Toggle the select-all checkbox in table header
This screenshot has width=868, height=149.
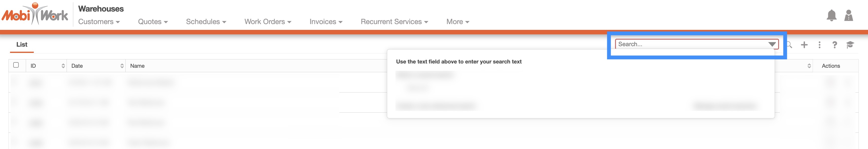16,65
